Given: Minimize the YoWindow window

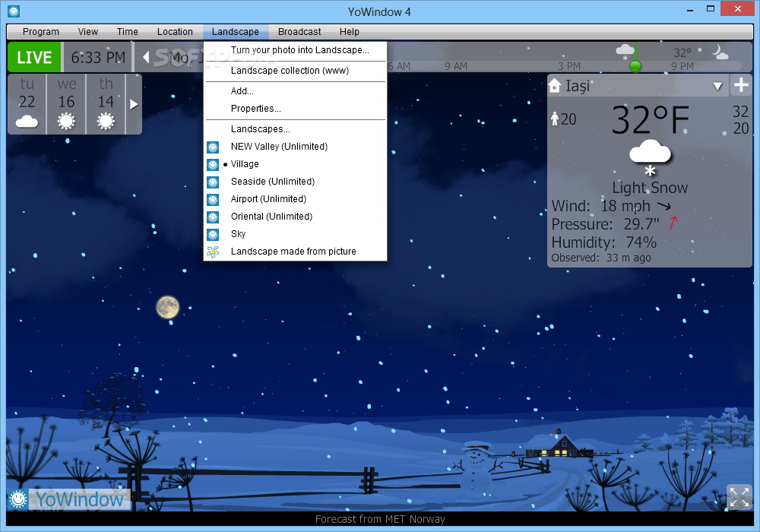Looking at the screenshot, I should [x=690, y=10].
